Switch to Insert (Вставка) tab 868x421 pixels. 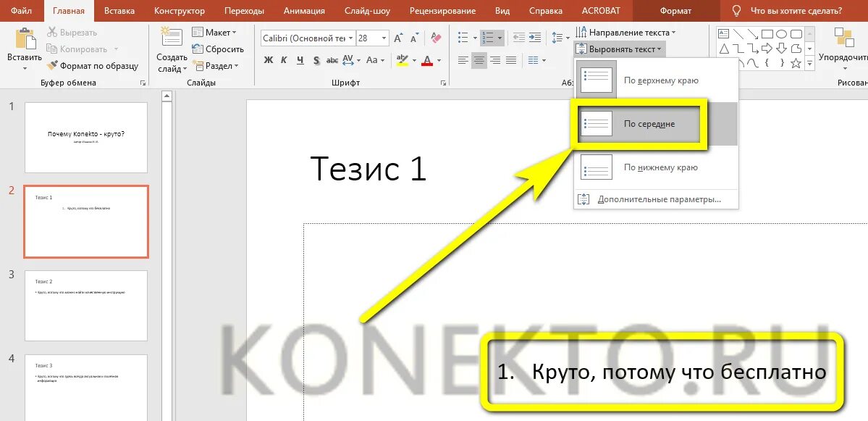tap(118, 11)
